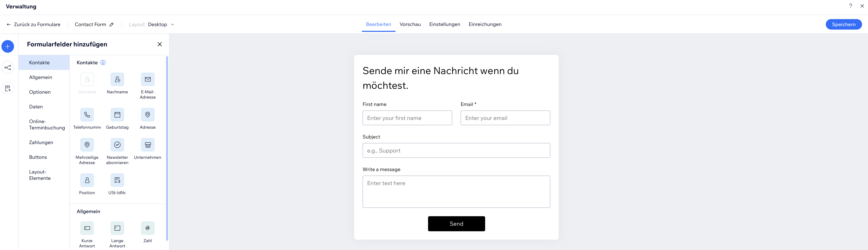Viewport: 868px width, 250px height.
Task: Add the Nachname field icon
Action: pos(117,80)
